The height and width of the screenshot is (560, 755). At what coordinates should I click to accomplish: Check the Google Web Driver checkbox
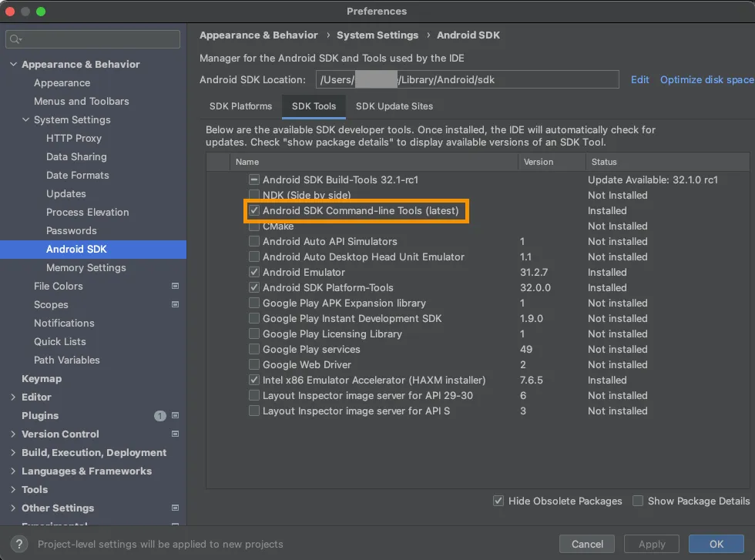253,364
